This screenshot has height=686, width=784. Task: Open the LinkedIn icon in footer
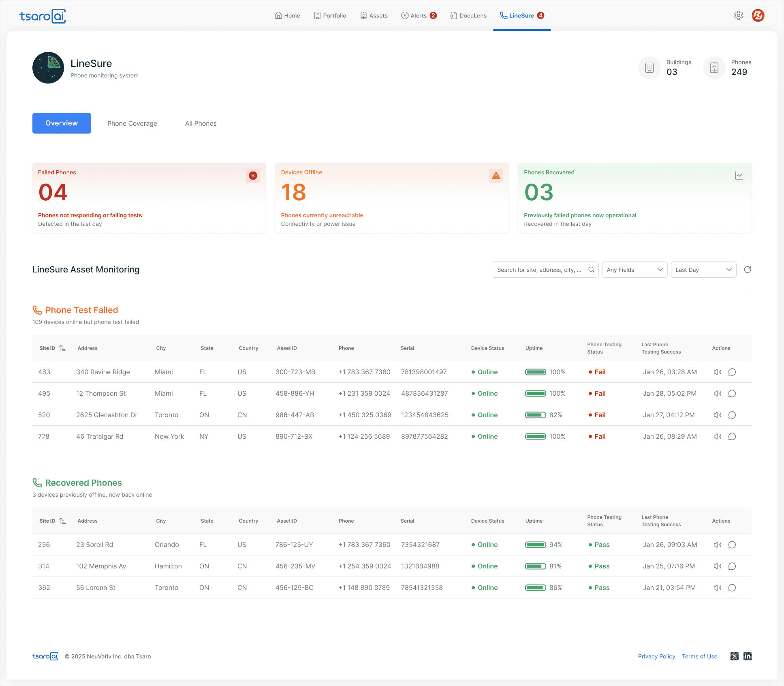coord(748,656)
